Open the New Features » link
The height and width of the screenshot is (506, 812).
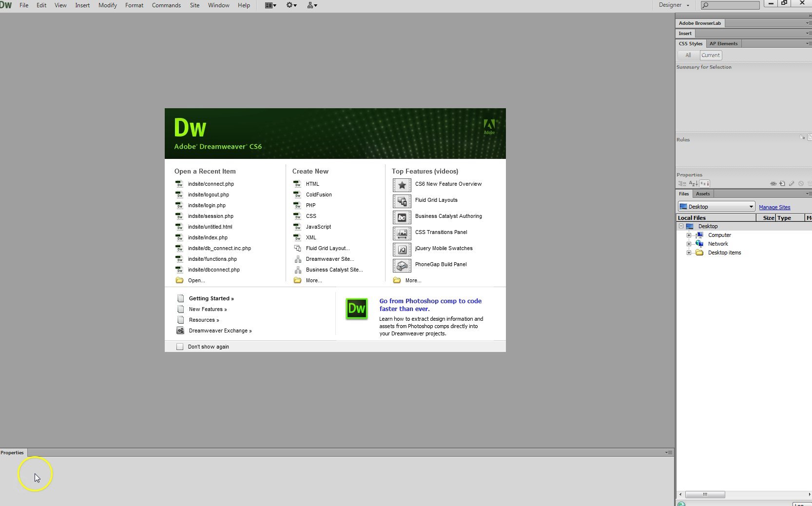point(208,309)
